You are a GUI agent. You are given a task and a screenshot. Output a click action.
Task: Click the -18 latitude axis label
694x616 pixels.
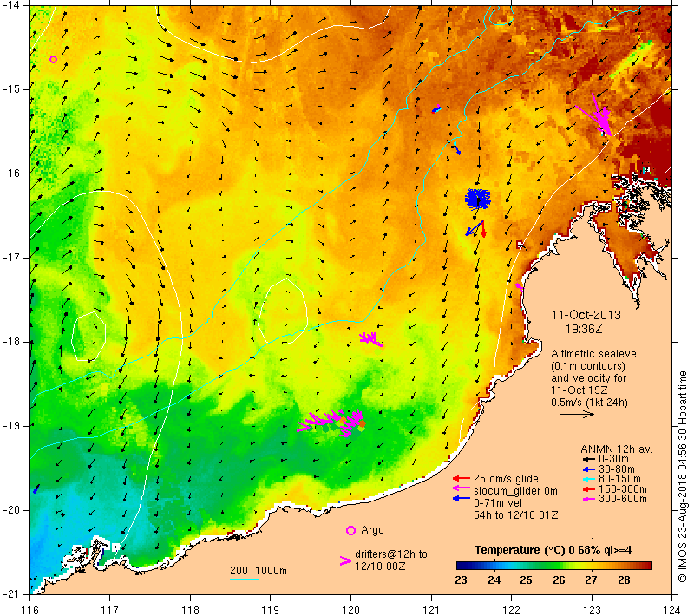[11, 342]
